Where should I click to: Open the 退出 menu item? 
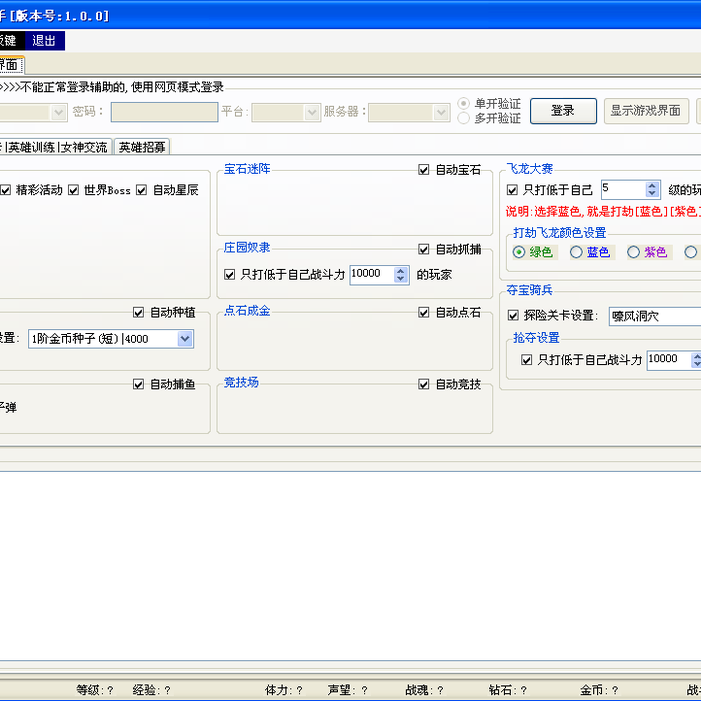pyautogui.click(x=44, y=41)
